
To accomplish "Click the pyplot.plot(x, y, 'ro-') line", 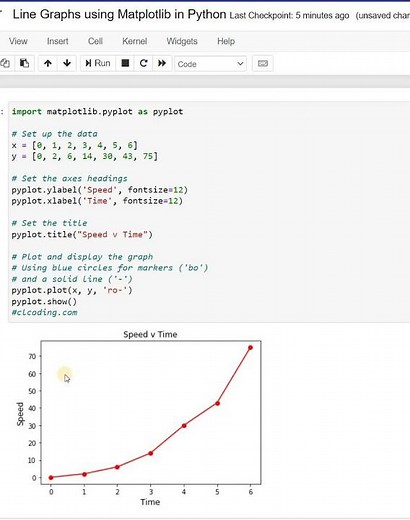I will pos(72,290).
